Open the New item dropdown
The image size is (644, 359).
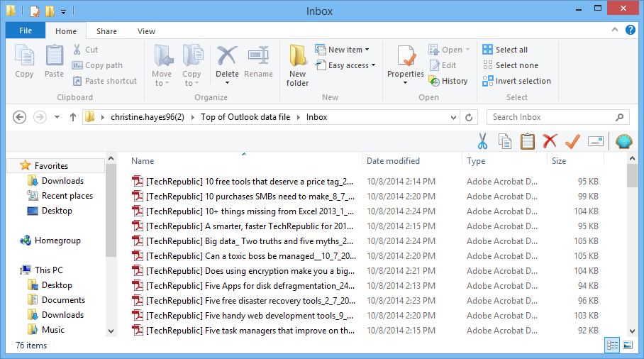342,50
